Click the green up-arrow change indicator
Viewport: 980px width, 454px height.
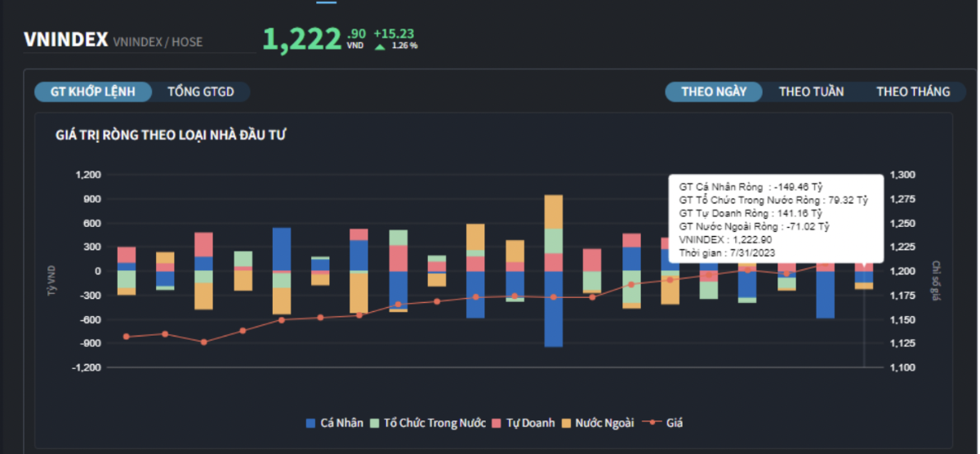point(380,47)
